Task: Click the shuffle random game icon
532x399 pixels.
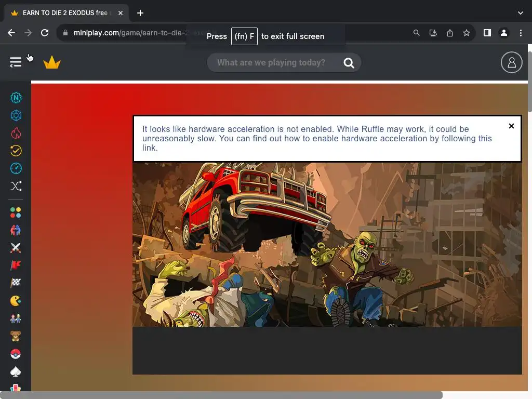Action: [16, 186]
